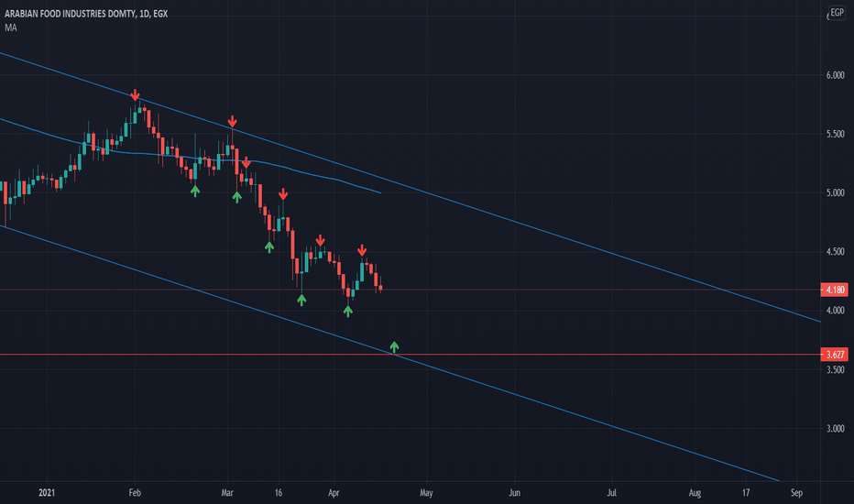Click the 3.627 horizontal line price label
Viewport: 854px width, 504px height.
835,354
